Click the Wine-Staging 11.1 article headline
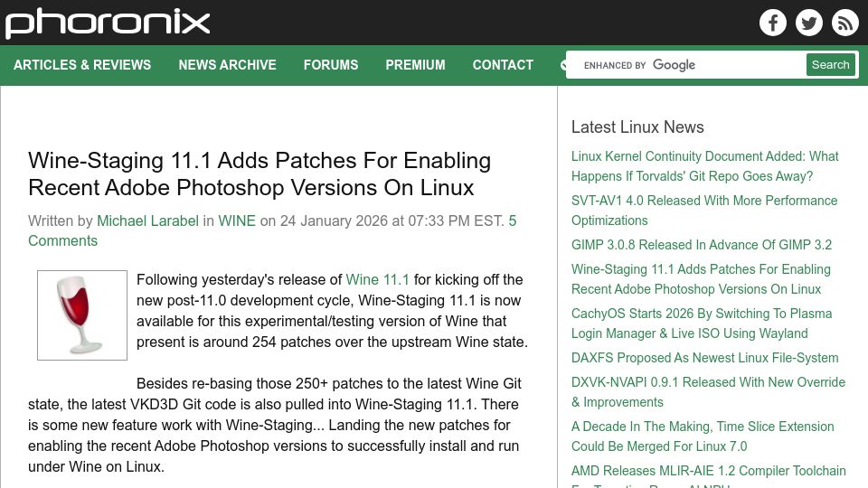Image resolution: width=868 pixels, height=488 pixels. point(259,174)
